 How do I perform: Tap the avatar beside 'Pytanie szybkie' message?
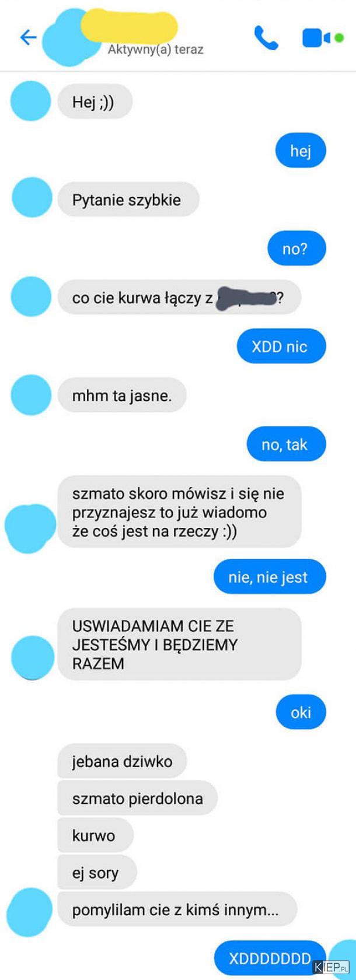pyautogui.click(x=32, y=198)
